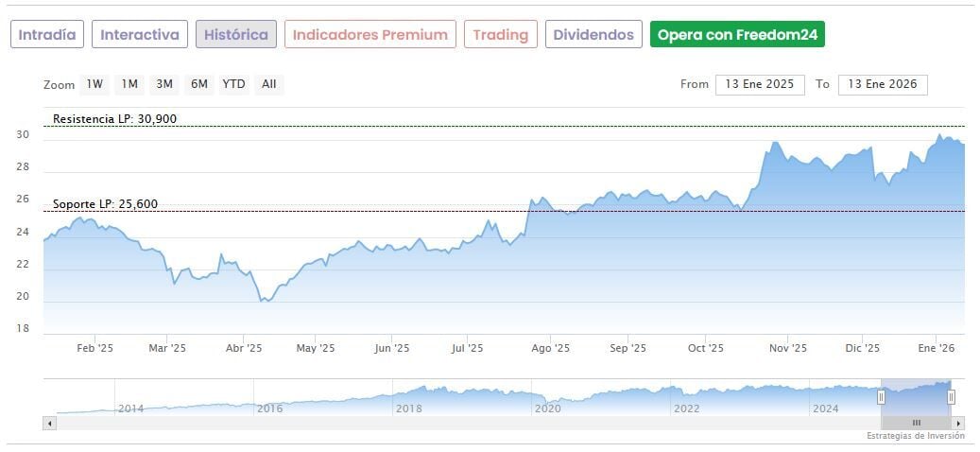
Task: Select the 3M zoom range
Action: (164, 84)
